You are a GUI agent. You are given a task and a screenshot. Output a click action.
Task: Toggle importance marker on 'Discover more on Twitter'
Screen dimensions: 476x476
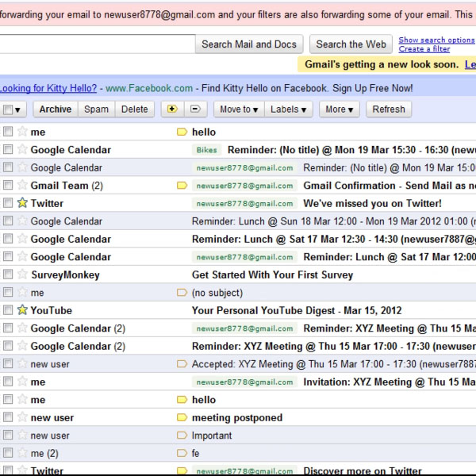tap(182, 470)
